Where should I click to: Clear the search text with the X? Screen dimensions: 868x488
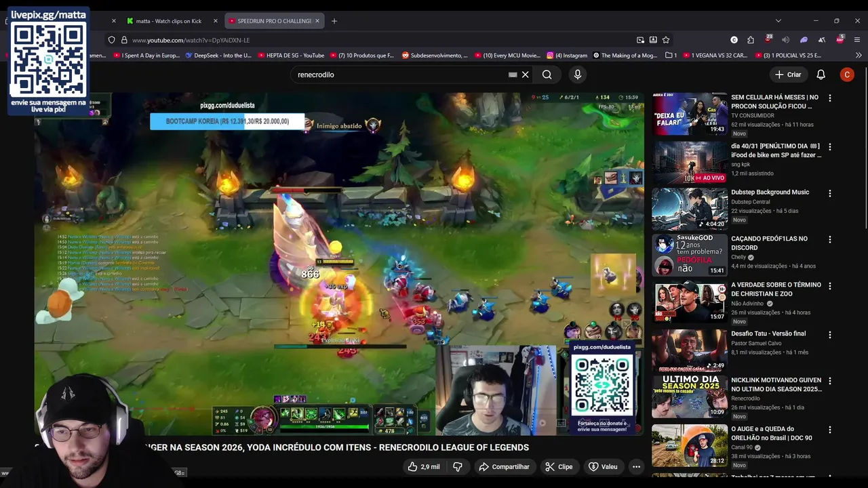tap(525, 75)
